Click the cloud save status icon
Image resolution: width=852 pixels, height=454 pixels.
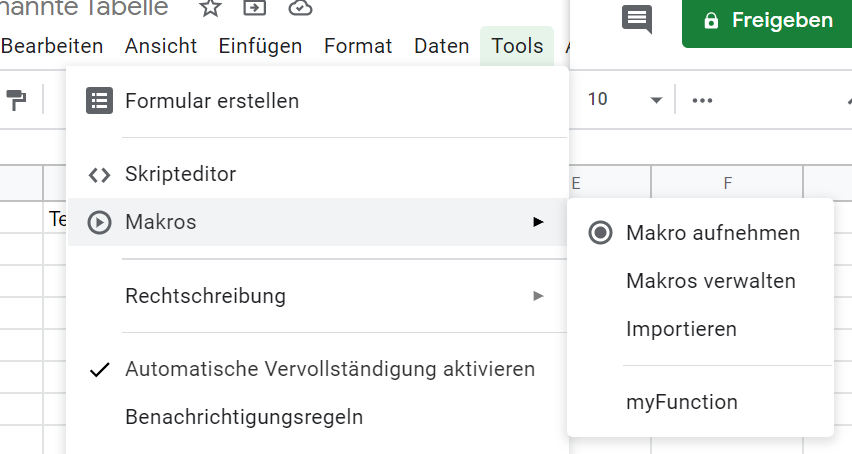click(300, 8)
